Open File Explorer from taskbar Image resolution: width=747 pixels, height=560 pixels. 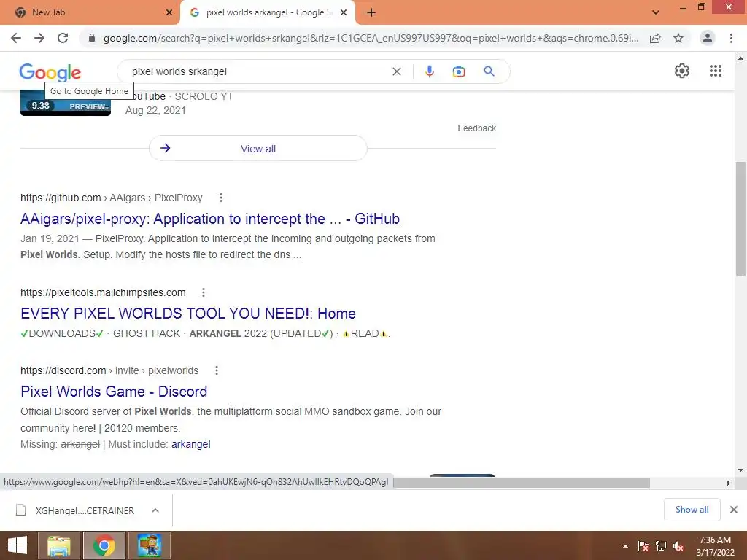click(59, 545)
